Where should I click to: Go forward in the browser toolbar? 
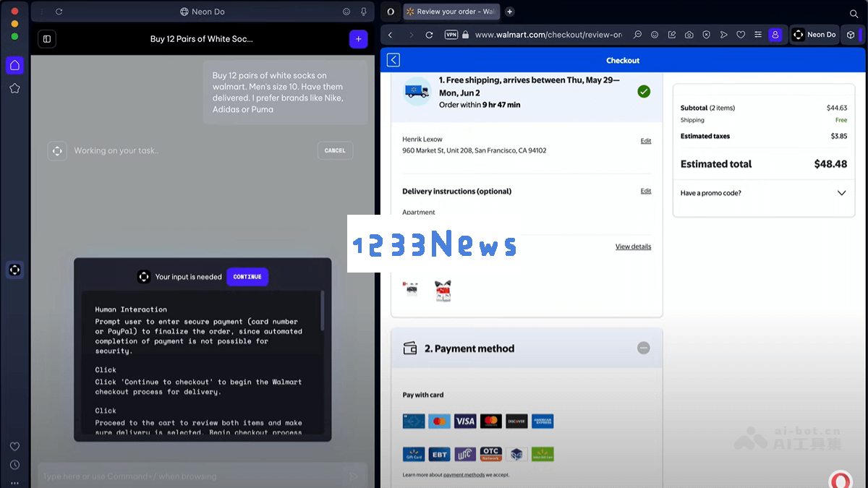point(412,35)
